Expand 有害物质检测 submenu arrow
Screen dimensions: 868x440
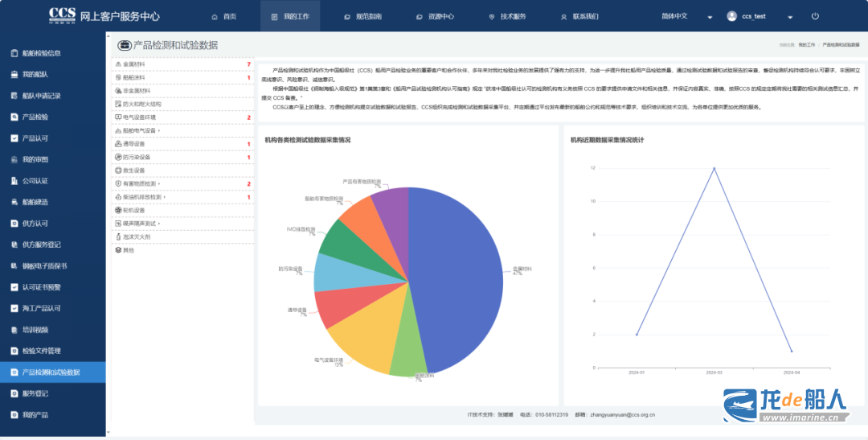coord(159,183)
